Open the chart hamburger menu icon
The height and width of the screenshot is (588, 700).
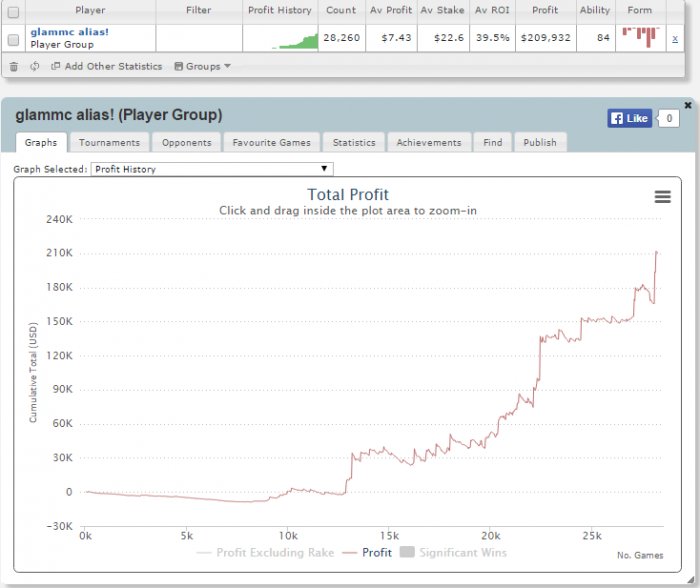coord(662,196)
